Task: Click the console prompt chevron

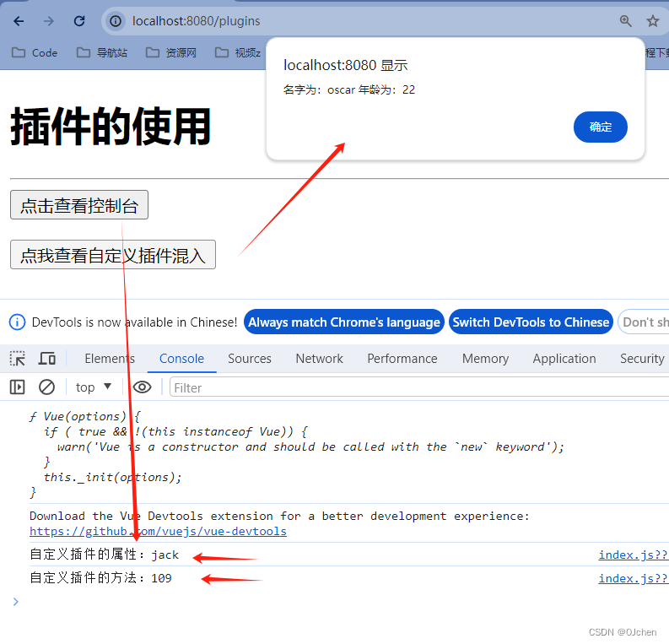Action: coord(16,601)
